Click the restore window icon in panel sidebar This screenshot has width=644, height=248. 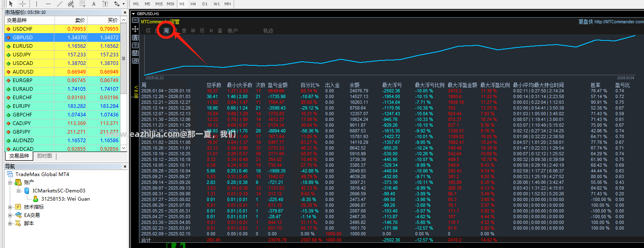tap(135, 61)
